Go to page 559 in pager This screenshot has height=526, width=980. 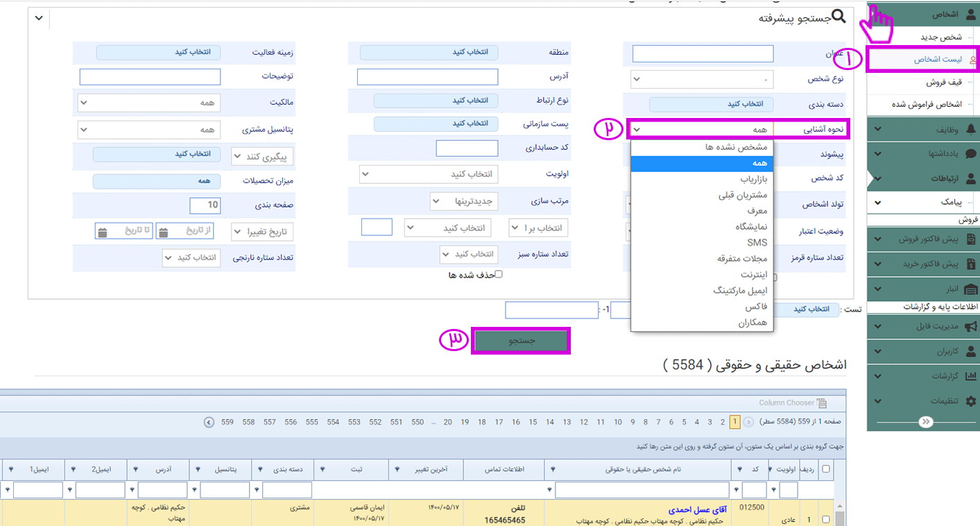(x=227, y=422)
